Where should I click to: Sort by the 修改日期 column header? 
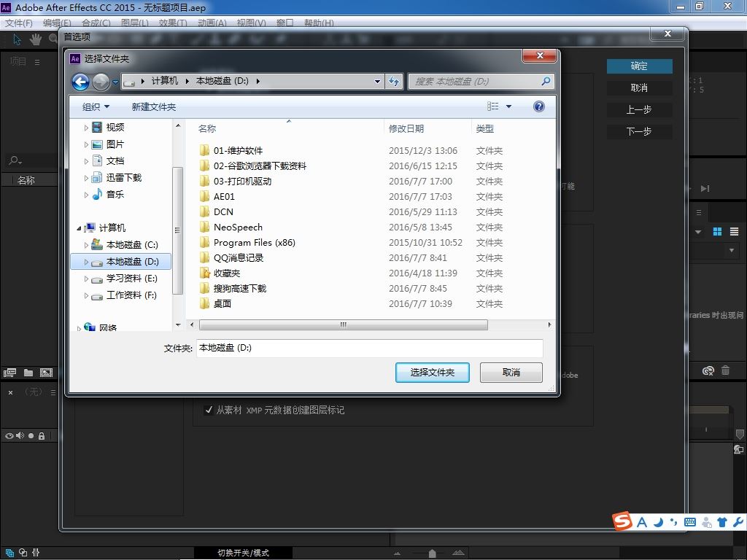pos(406,128)
